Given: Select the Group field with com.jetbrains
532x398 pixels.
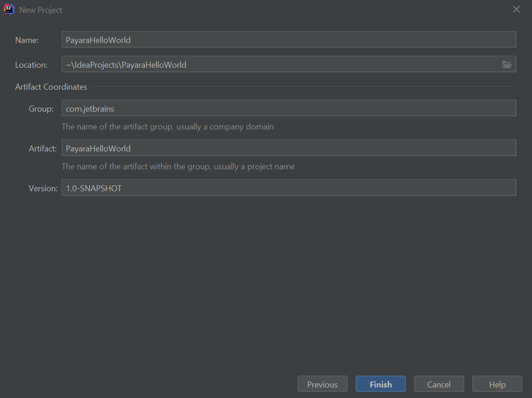Looking at the screenshot, I should [288, 108].
